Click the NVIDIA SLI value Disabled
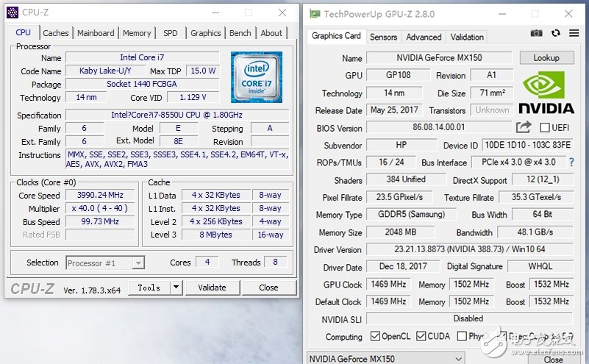Viewport: 589px width, 364px height. tap(470, 318)
